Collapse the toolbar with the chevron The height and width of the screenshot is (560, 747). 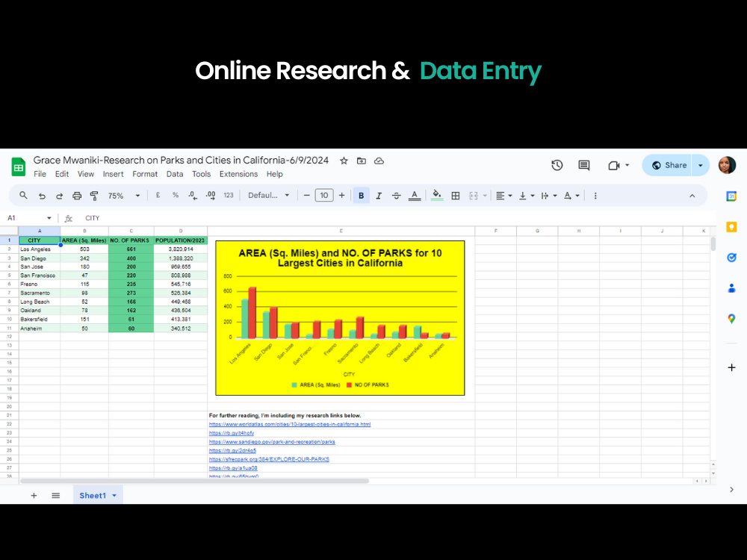(x=692, y=196)
